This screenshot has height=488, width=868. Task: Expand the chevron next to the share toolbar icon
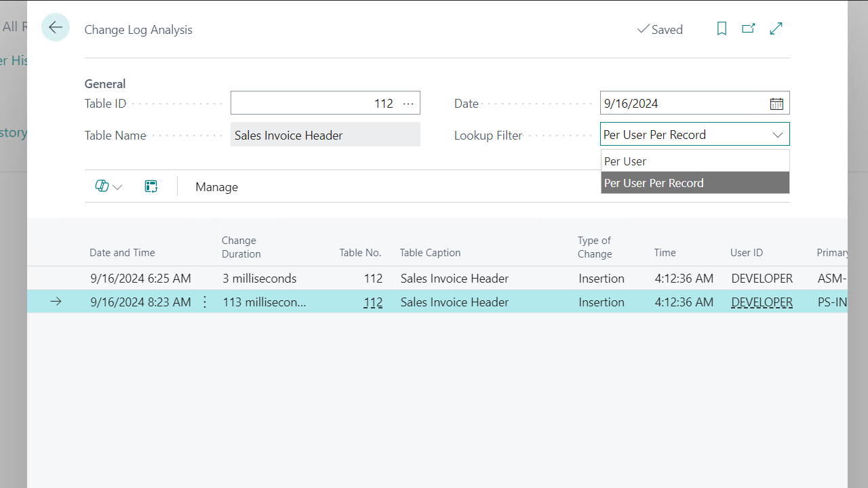pyautogui.click(x=117, y=186)
